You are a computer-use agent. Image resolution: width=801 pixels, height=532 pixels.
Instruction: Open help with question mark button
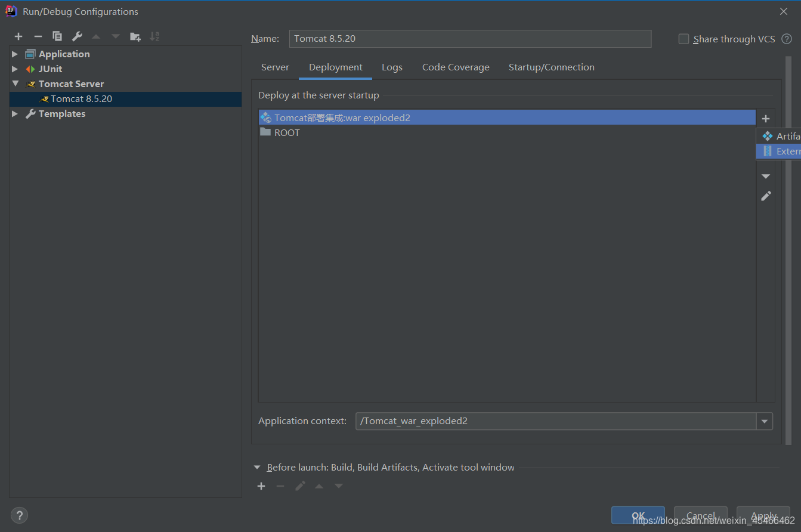point(19,515)
